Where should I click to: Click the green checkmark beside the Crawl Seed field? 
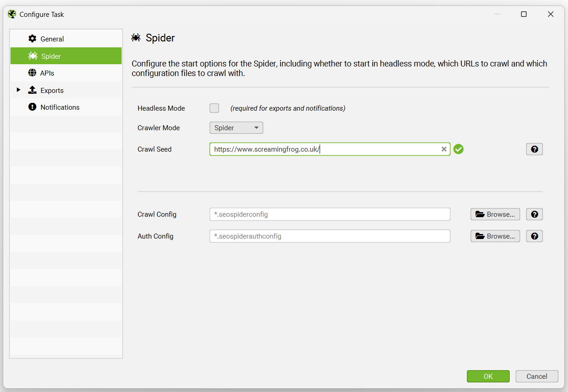[x=459, y=149]
